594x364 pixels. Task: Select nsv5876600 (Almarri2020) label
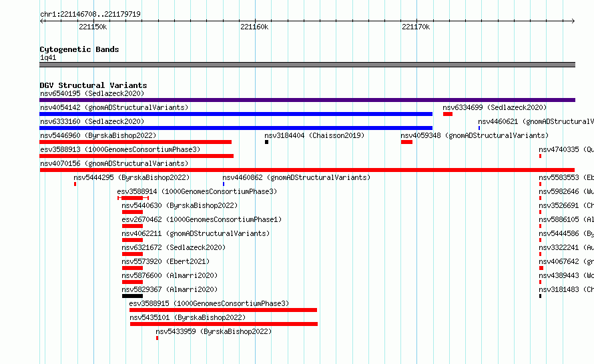tap(170, 275)
